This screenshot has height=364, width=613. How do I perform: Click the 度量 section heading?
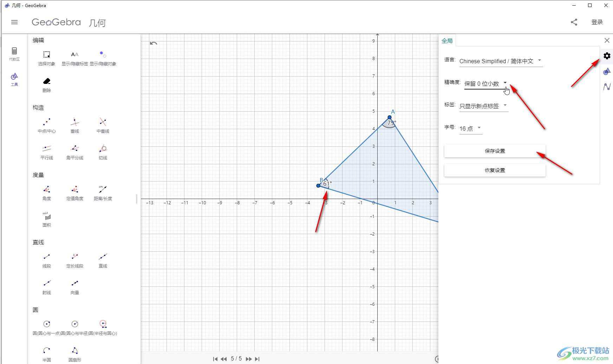(38, 175)
